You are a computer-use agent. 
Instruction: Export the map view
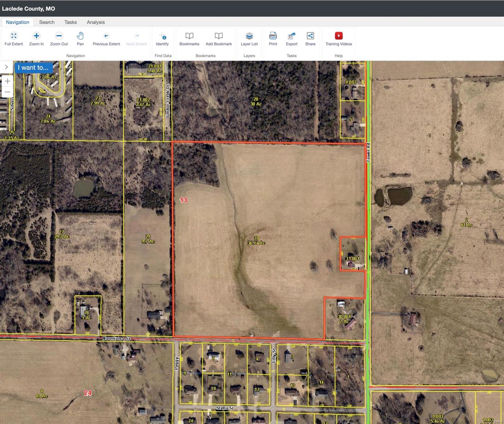pyautogui.click(x=292, y=36)
